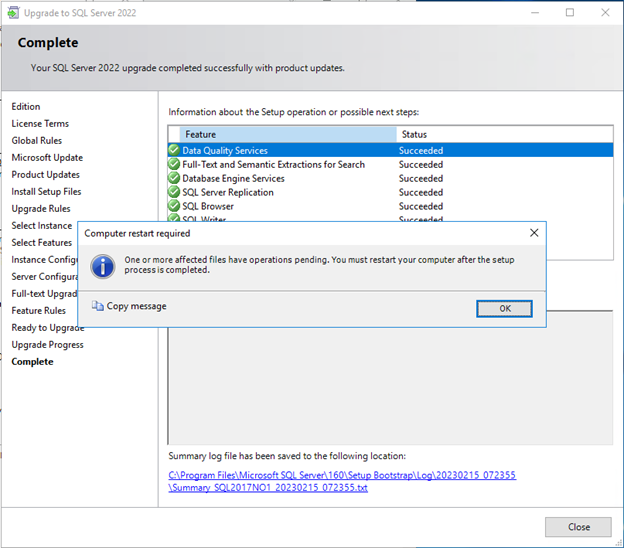Select the Product Updates step
Image resolution: width=624 pixels, height=548 pixels.
tap(45, 175)
